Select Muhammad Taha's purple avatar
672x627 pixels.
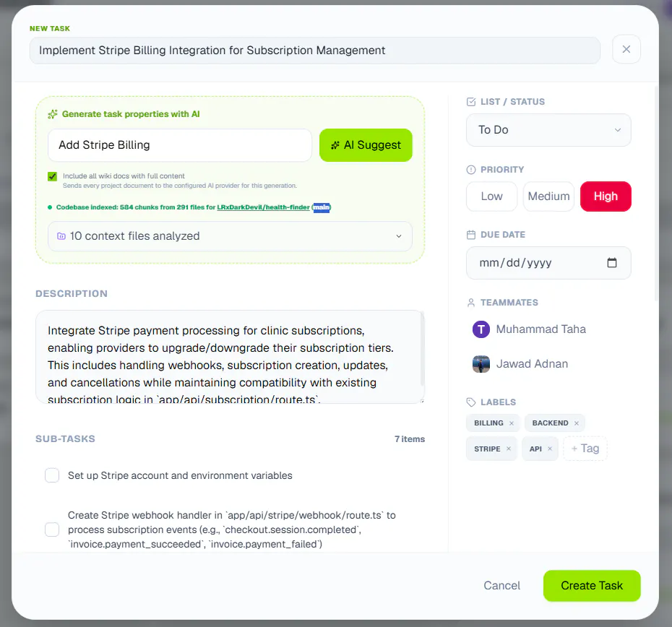point(481,329)
